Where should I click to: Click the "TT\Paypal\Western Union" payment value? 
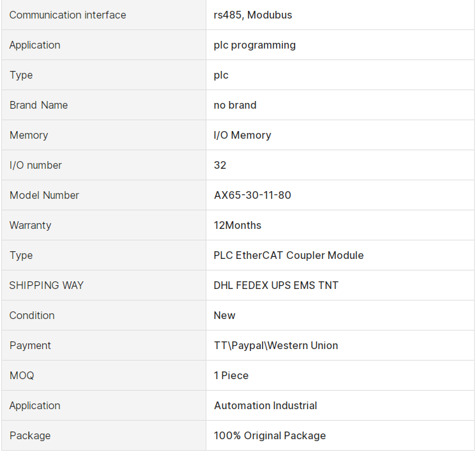[276, 345]
